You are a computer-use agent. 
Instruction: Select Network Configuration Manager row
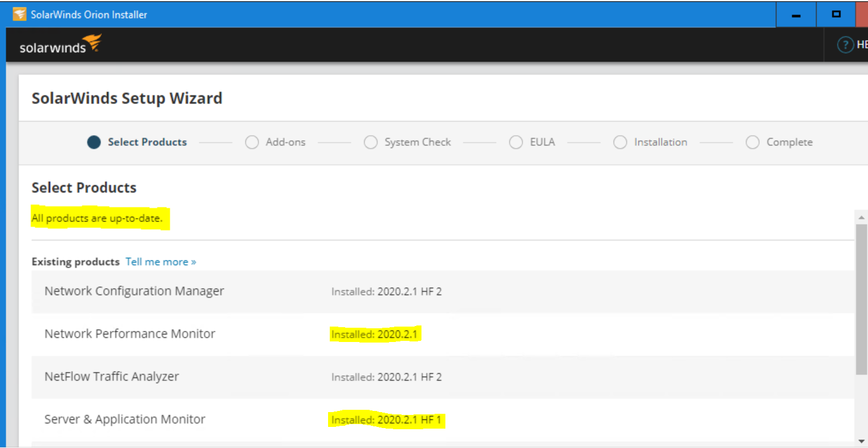click(x=443, y=291)
